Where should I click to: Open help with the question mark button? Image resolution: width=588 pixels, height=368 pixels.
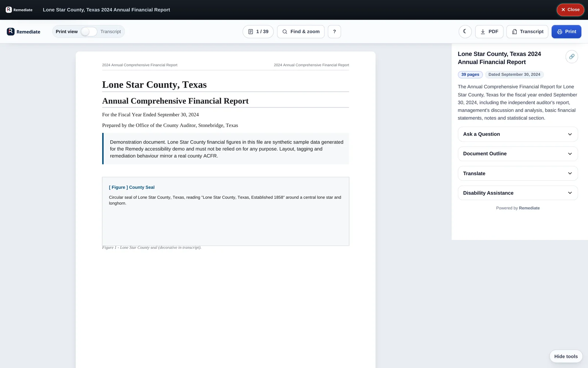334,32
